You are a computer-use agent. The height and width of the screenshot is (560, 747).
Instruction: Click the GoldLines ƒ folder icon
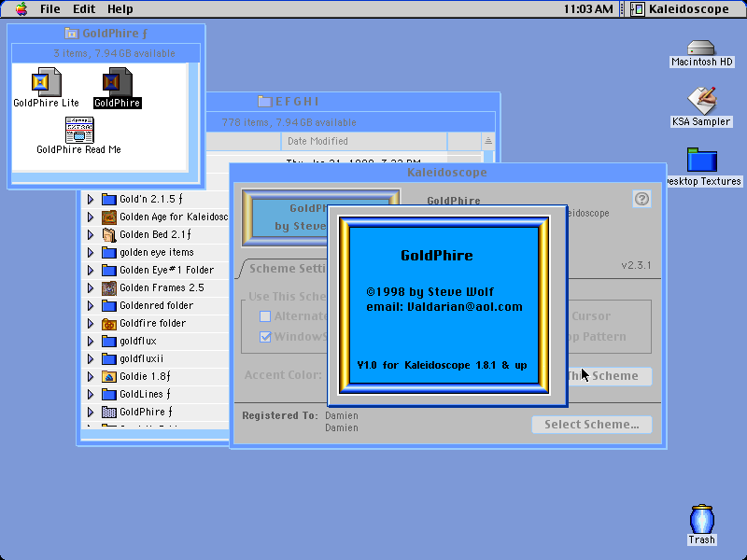tap(109, 394)
